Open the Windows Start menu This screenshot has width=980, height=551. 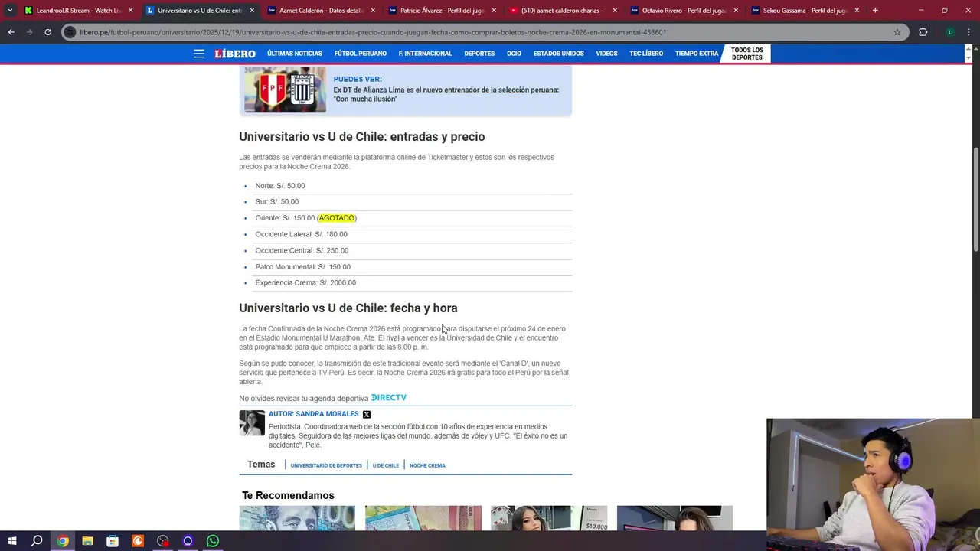pyautogui.click(x=11, y=541)
